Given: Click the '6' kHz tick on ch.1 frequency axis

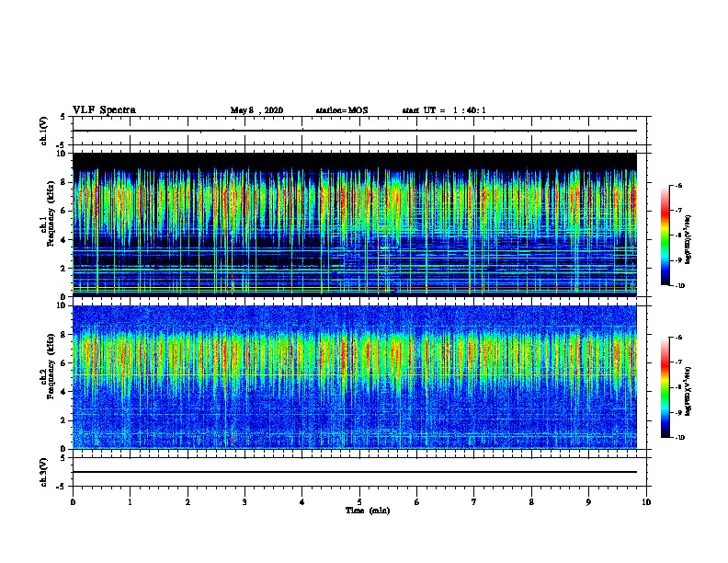Looking at the screenshot, I should click(63, 211).
